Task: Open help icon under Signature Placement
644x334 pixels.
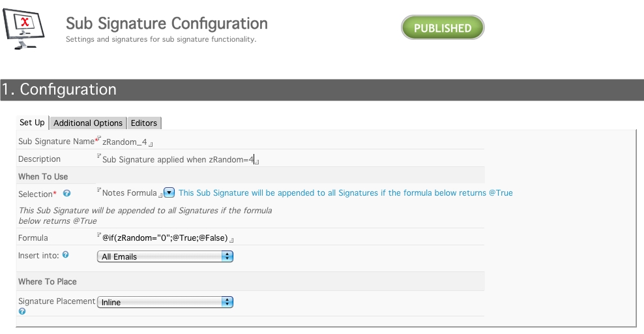Action: pos(22,311)
